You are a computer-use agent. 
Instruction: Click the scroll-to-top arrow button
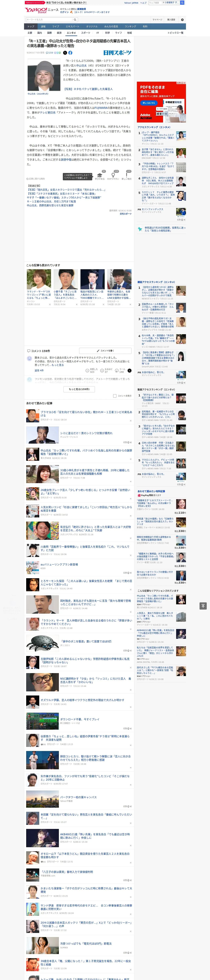pos(203,606)
